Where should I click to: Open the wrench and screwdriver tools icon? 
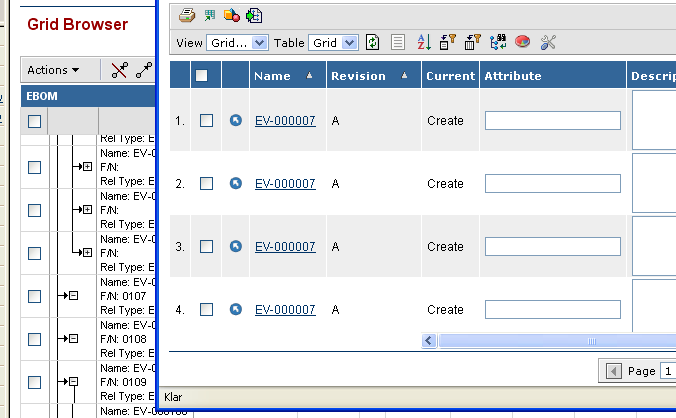click(547, 42)
